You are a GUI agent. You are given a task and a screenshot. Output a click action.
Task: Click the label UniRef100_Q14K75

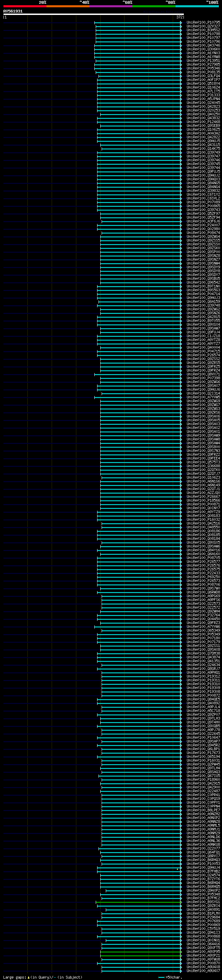[x=203, y=149]
